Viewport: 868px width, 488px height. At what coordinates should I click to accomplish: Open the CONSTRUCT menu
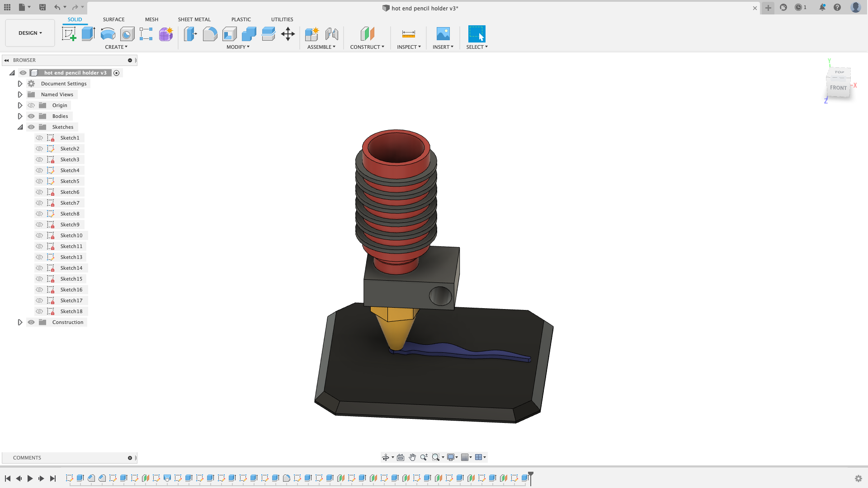[x=367, y=47]
